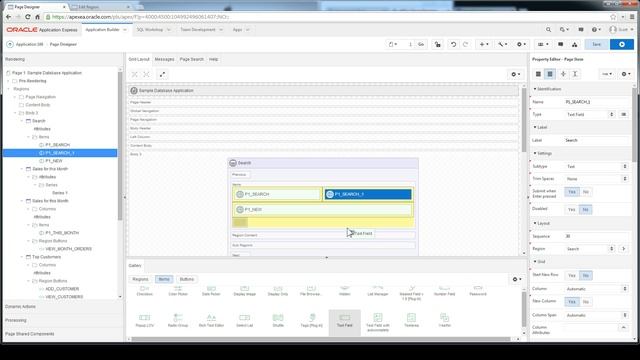Collapse all property groups in the editor
The height and width of the screenshot is (360, 640).
point(563,74)
